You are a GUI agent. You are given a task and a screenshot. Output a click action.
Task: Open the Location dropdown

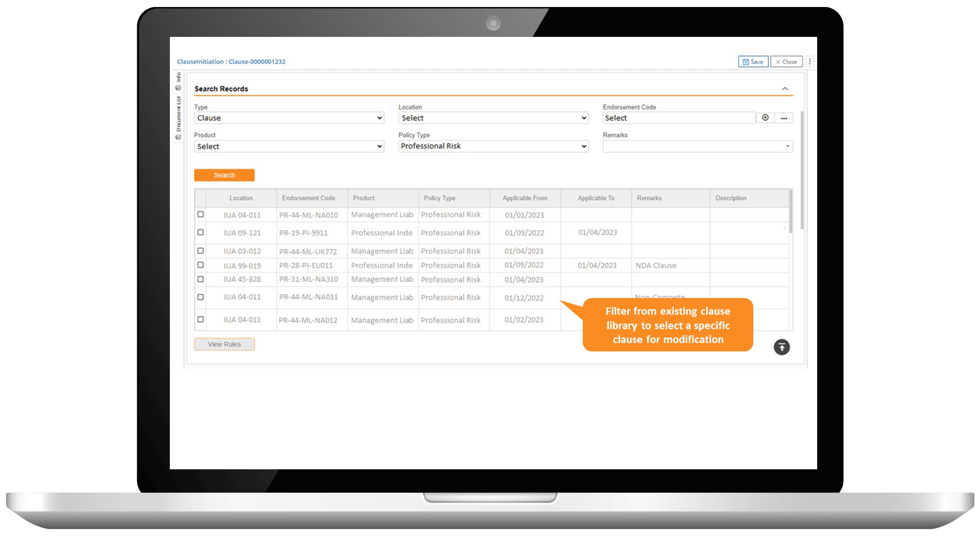click(493, 118)
